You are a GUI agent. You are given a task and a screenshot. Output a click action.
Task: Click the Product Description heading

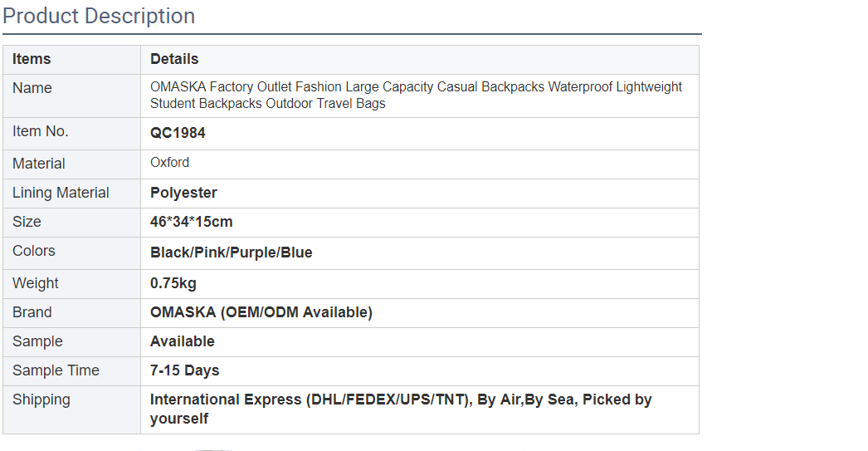pyautogui.click(x=99, y=16)
